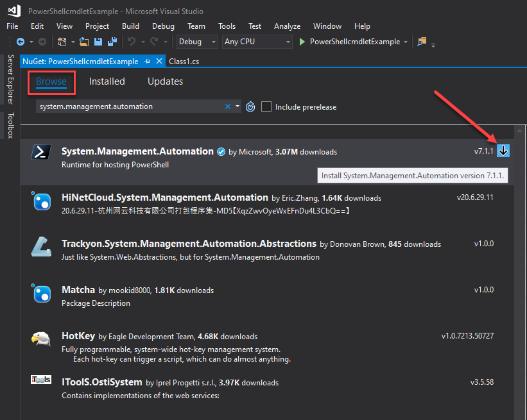The image size is (527, 420).
Task: Save the current file with disk icon
Action: [98, 42]
